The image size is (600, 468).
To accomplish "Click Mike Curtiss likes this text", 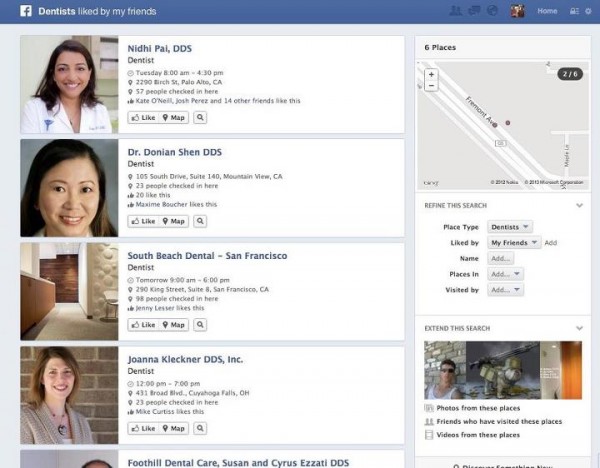I will [170, 412].
